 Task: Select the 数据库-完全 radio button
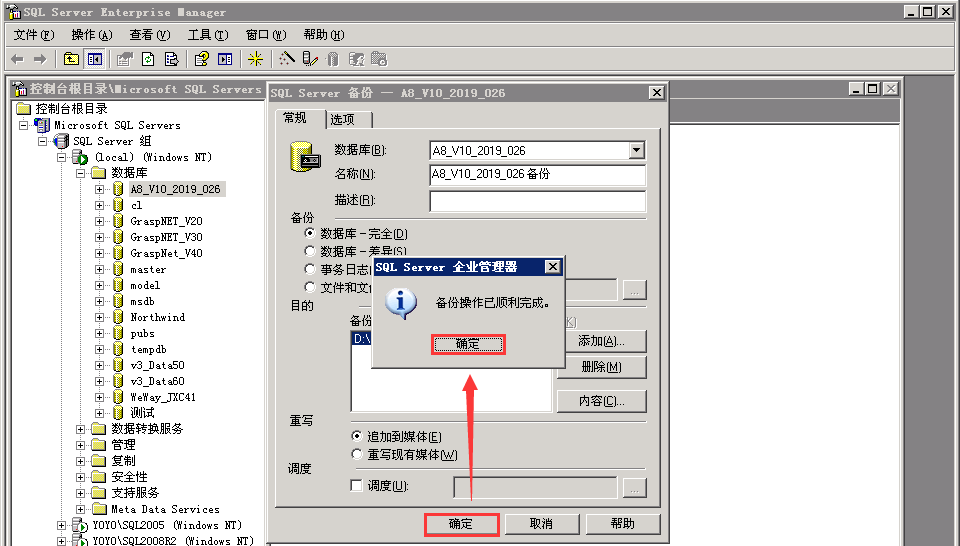coord(310,233)
